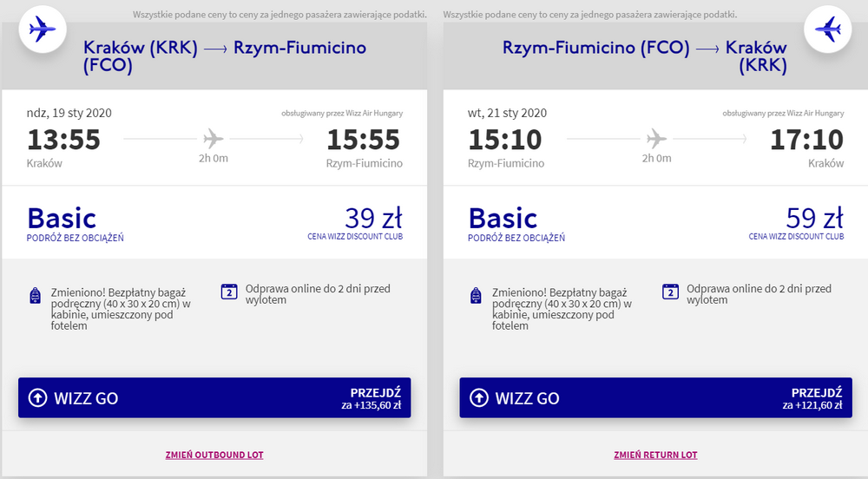The image size is (868, 479).
Task: Click the 59 zł price
Action: 815,218
